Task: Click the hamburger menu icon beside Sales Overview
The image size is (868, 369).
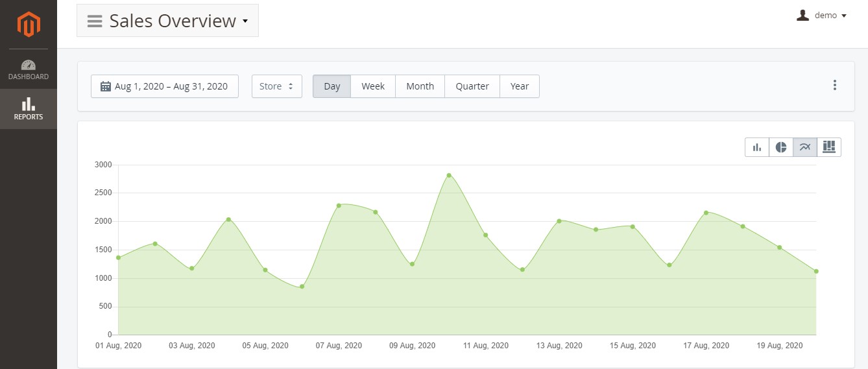Action: 95,21
